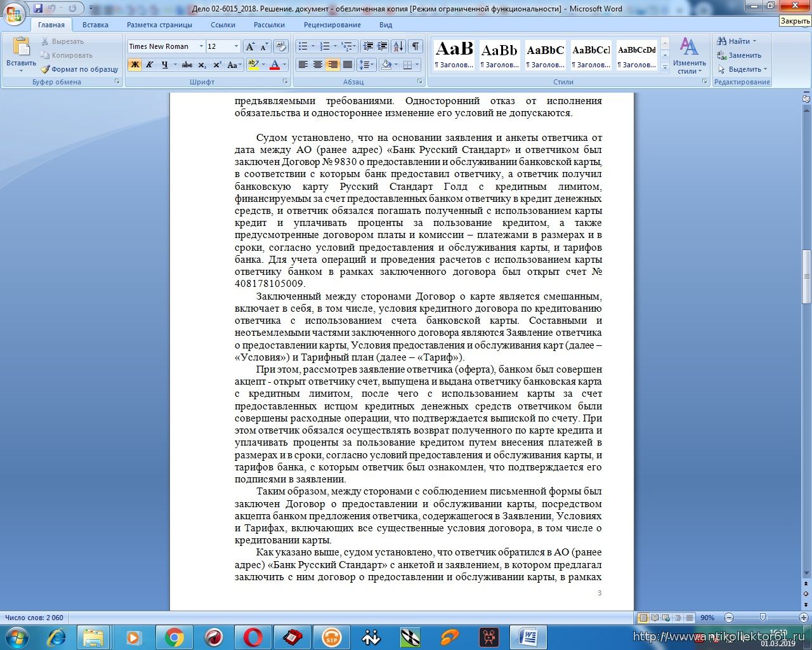Screen dimensions: 812x650
Task: Click the zoom slider handle
Action: pos(763,618)
